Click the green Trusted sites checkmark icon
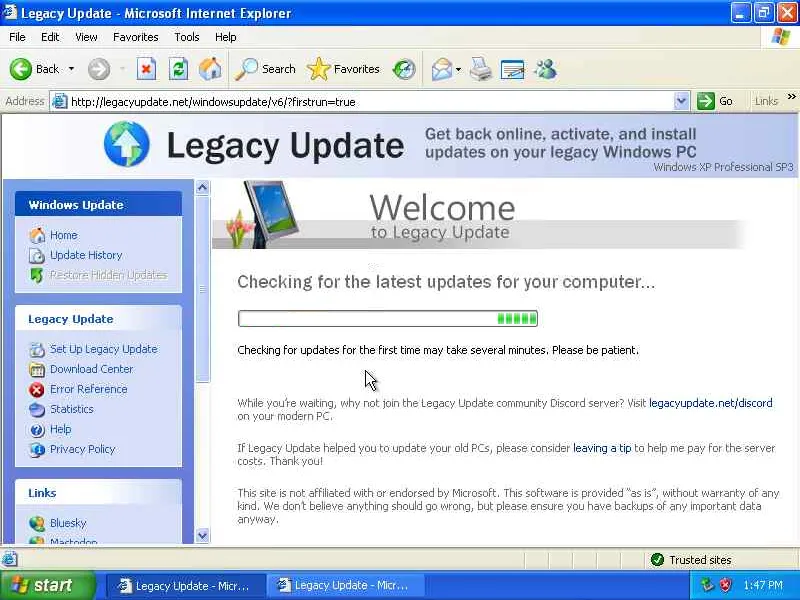 pos(657,560)
